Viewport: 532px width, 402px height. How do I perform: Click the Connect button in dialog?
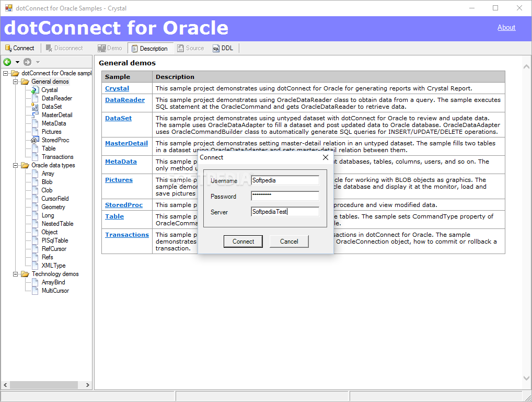click(x=243, y=242)
